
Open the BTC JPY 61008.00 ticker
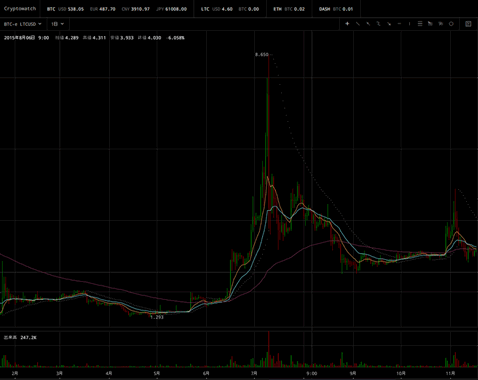coord(172,9)
